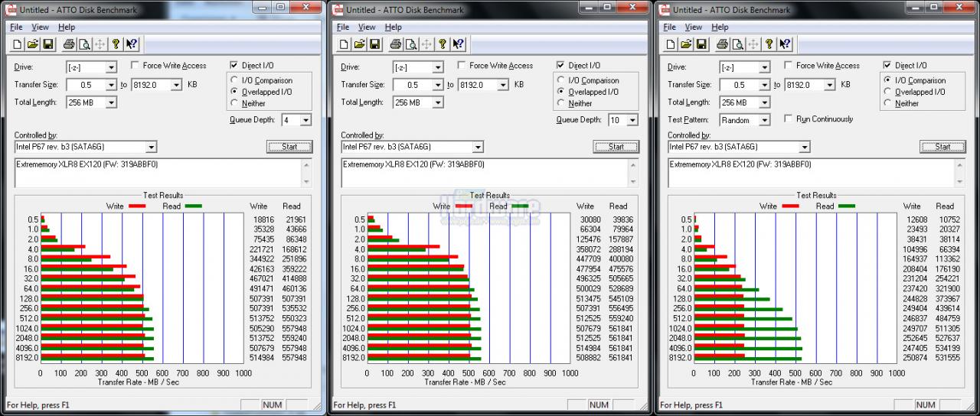This screenshot has height=416, width=980.
Task: Click Print Preview icon in left ATTO window
Action: tap(83, 44)
